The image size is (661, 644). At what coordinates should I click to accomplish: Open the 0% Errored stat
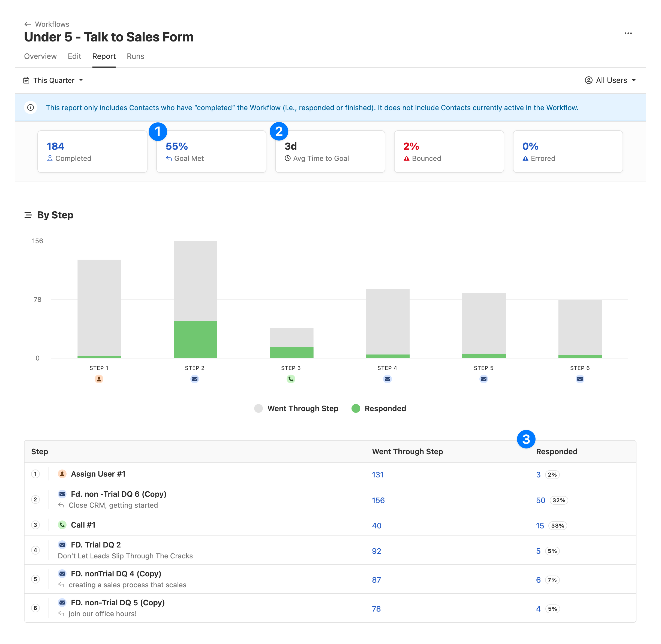click(x=530, y=146)
